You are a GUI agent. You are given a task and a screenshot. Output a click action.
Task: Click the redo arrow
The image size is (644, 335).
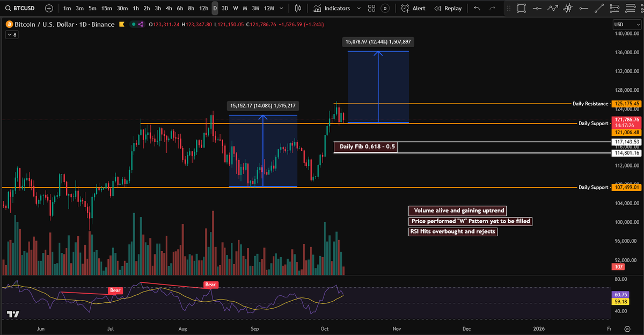tap(492, 8)
